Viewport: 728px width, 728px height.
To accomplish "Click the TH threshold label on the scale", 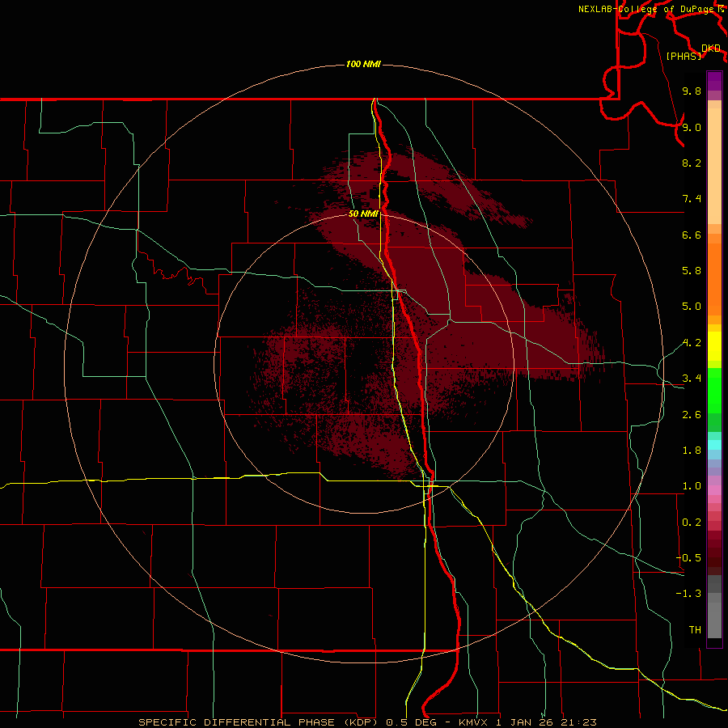I will click(695, 630).
